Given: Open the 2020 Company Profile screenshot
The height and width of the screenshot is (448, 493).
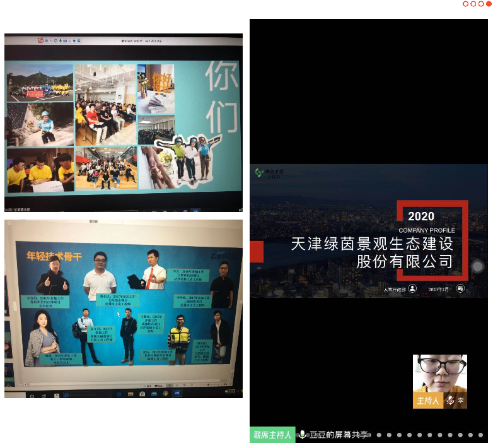Looking at the screenshot, I should (x=368, y=230).
